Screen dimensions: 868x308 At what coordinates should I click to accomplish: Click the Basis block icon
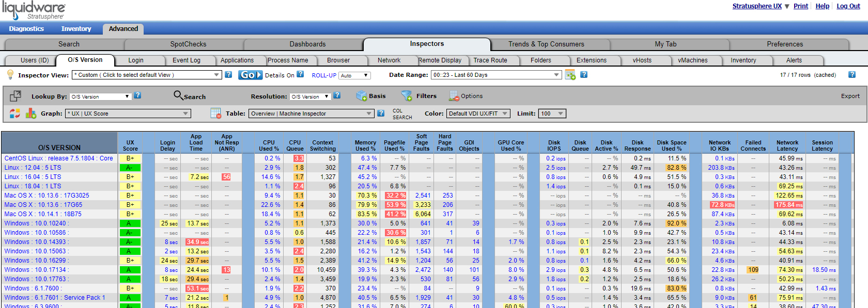[x=361, y=95]
